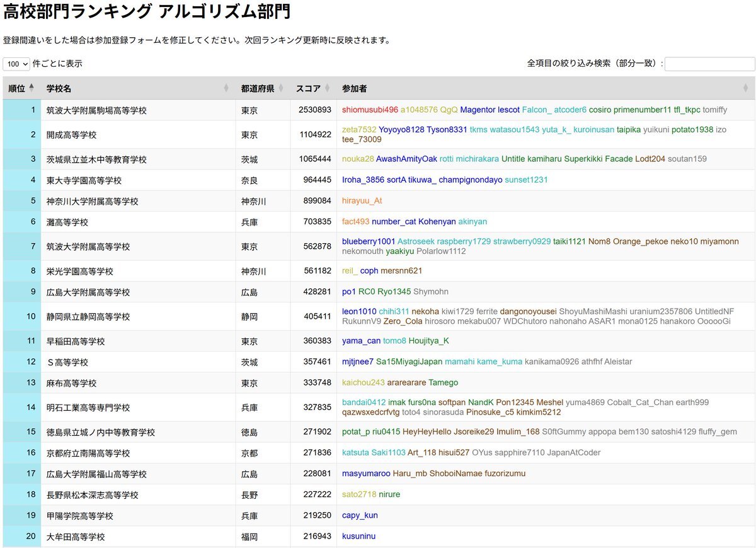This screenshot has height=548, width=756.
Task: Click the Magentor user link
Action: (478, 110)
